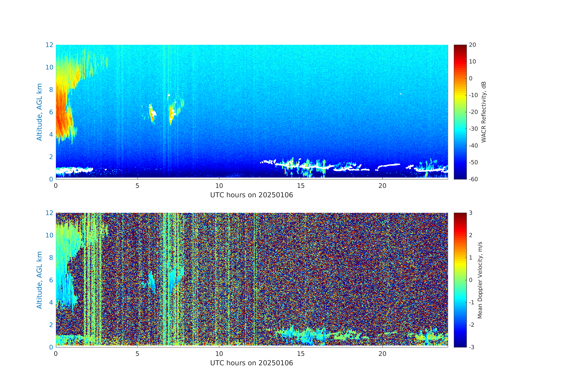
Task: Click the y-axis tick 12 of the reflectivity plot
Action: pyautogui.click(x=49, y=45)
